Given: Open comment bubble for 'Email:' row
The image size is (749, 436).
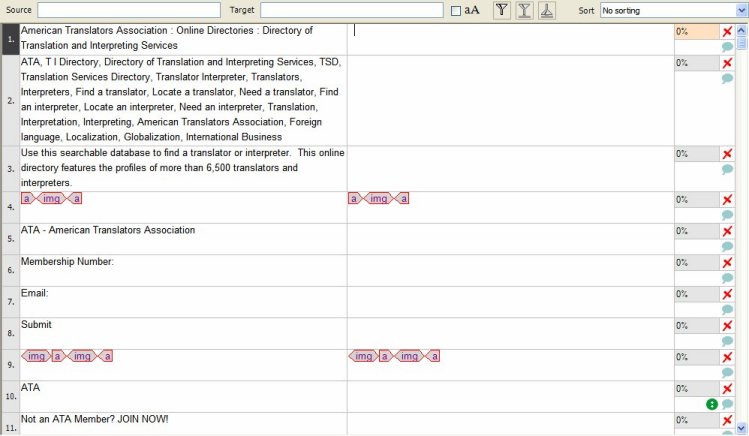Looking at the screenshot, I should [727, 309].
